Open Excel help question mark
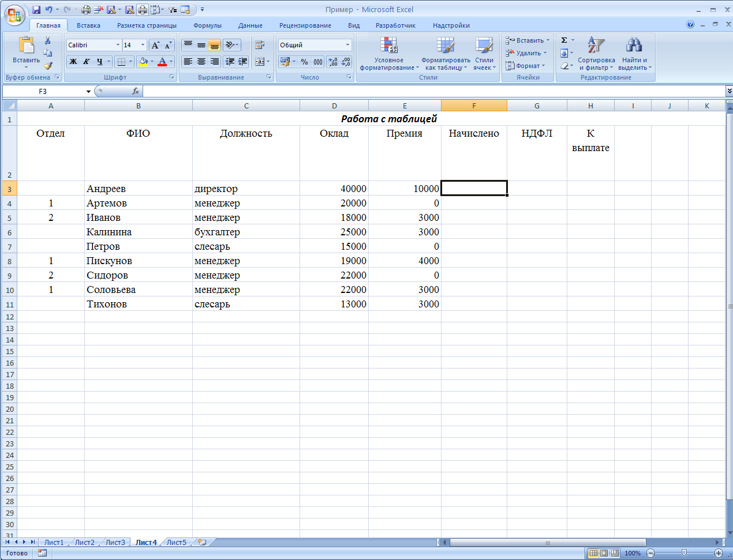This screenshot has height=560, width=733. [x=690, y=25]
